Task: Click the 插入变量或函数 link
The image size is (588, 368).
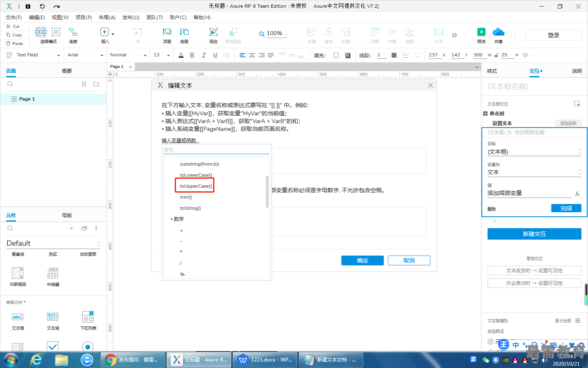Action: [180, 141]
